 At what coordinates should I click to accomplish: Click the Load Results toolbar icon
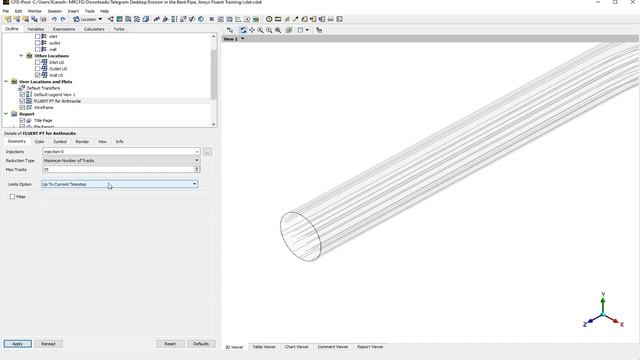[x=8, y=19]
